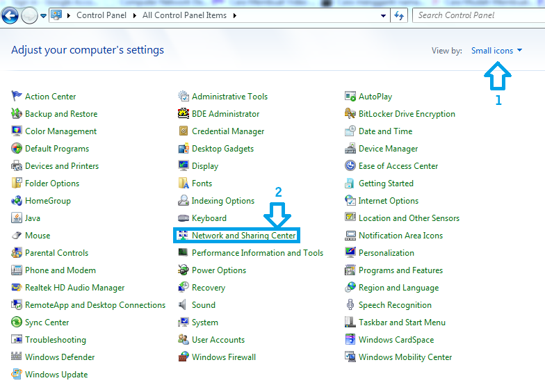
Task: Click the Fonts folder icon
Action: point(184,183)
